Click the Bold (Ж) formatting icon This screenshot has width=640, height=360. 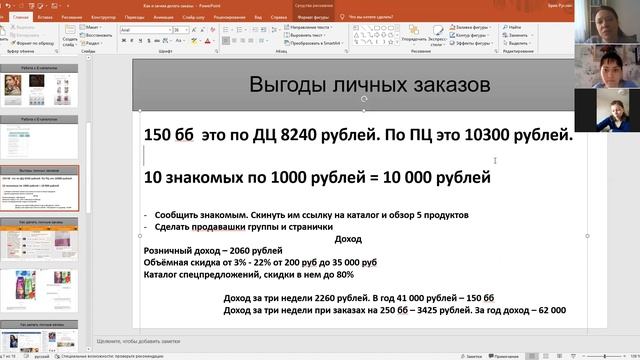(124, 40)
